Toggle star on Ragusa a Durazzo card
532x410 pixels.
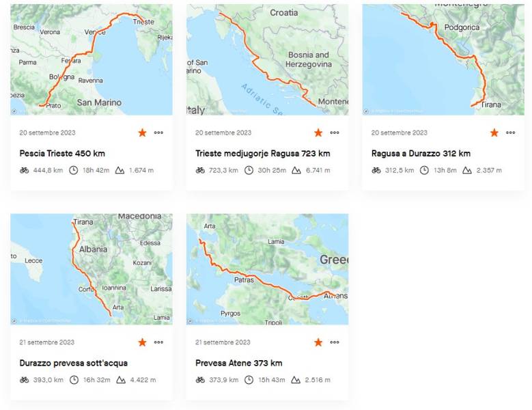coord(494,133)
